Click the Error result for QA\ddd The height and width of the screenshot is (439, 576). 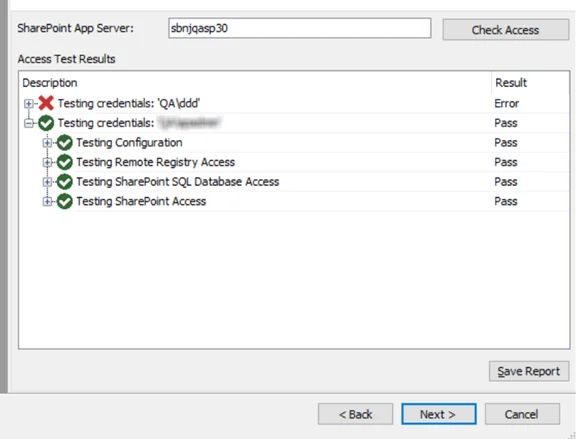507,104
